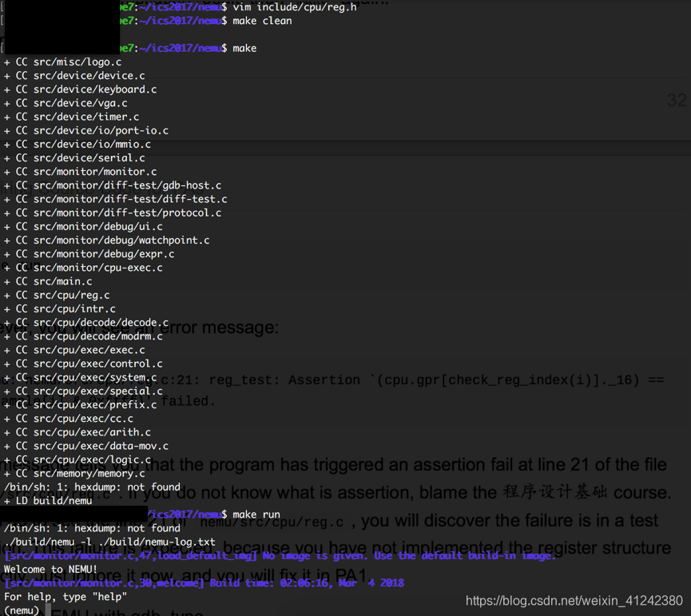This screenshot has height=616, width=691.
Task: Click the 'CC src/cpu/exec/logic.c' line
Action: click(x=77, y=459)
